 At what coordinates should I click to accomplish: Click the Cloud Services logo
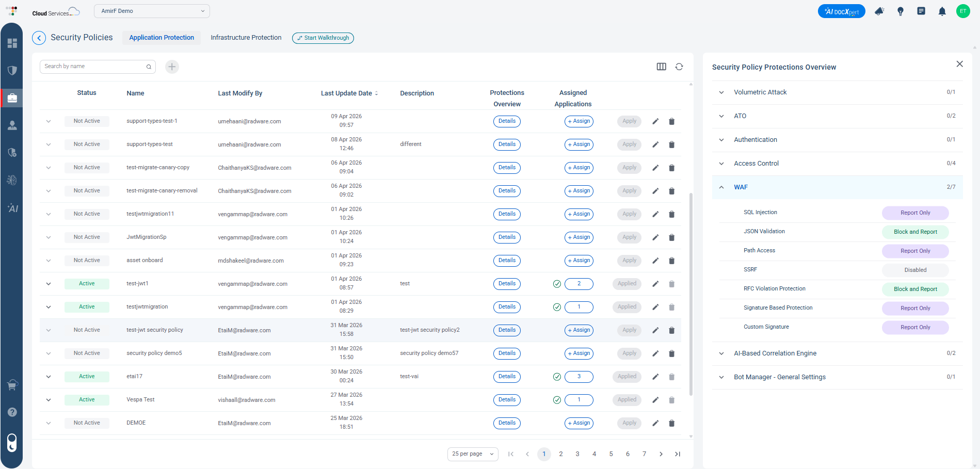pos(56,11)
